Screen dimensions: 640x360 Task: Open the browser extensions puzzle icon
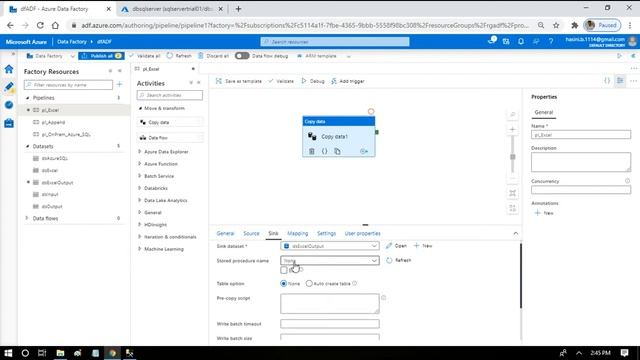tap(575, 25)
